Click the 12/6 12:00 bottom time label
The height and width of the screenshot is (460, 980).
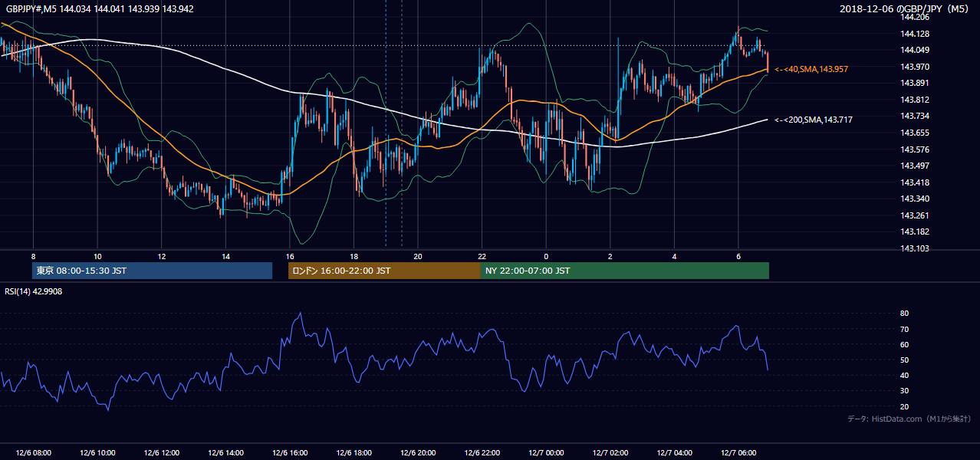(x=161, y=452)
